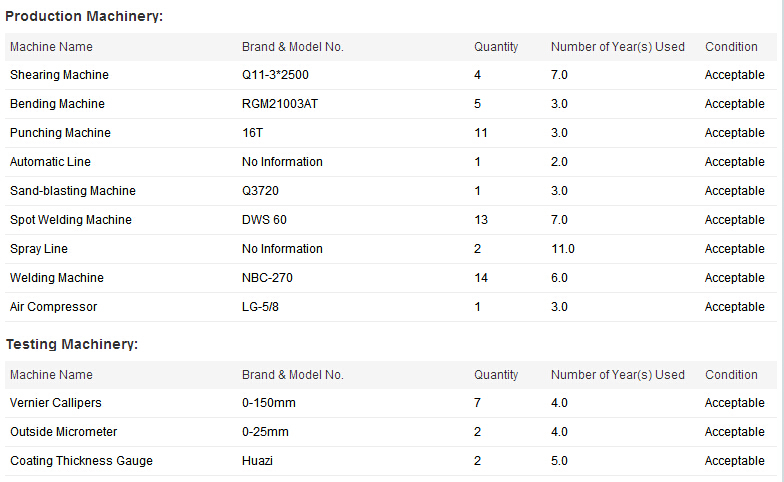Image resolution: width=784 pixels, height=482 pixels.
Task: Click the Huazi brand cell
Action: 257,461
